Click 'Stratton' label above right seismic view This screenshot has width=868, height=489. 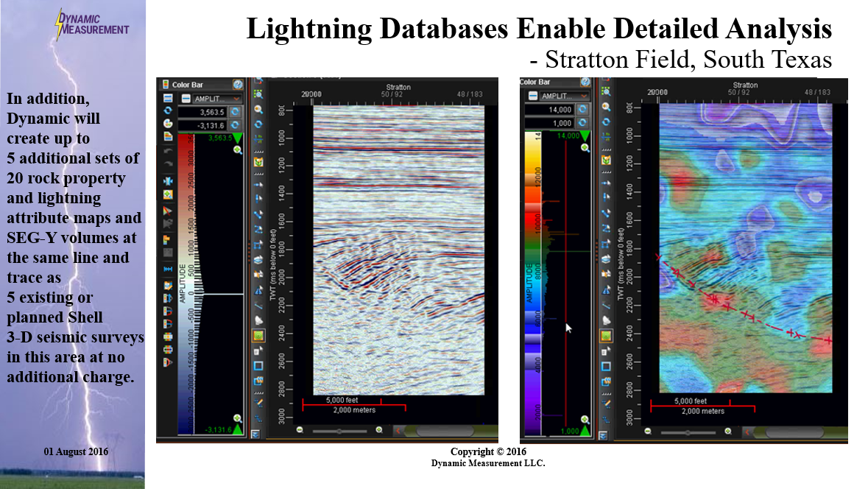click(745, 85)
